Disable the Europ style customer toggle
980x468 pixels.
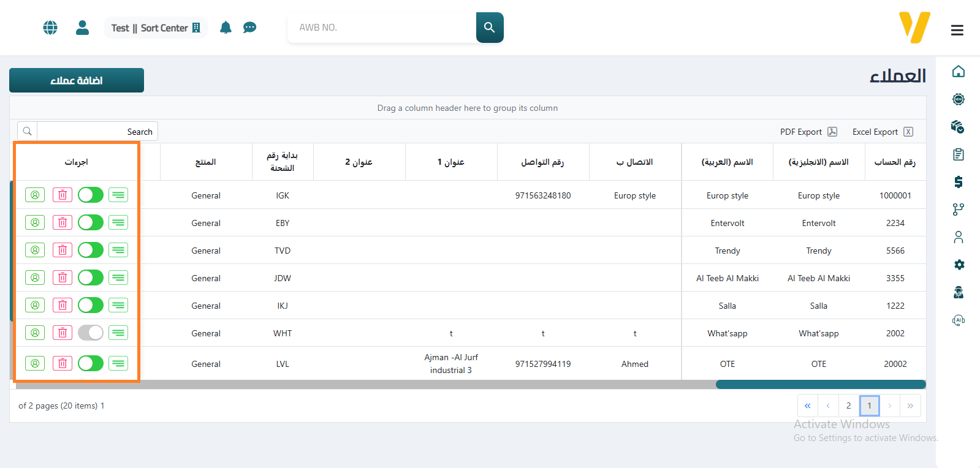[x=91, y=195]
